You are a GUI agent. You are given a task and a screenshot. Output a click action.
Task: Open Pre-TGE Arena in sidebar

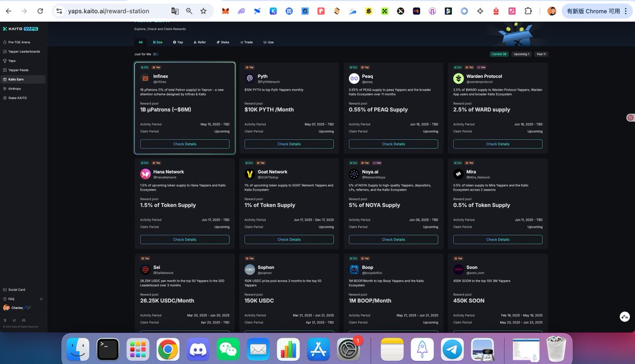pyautogui.click(x=23, y=42)
